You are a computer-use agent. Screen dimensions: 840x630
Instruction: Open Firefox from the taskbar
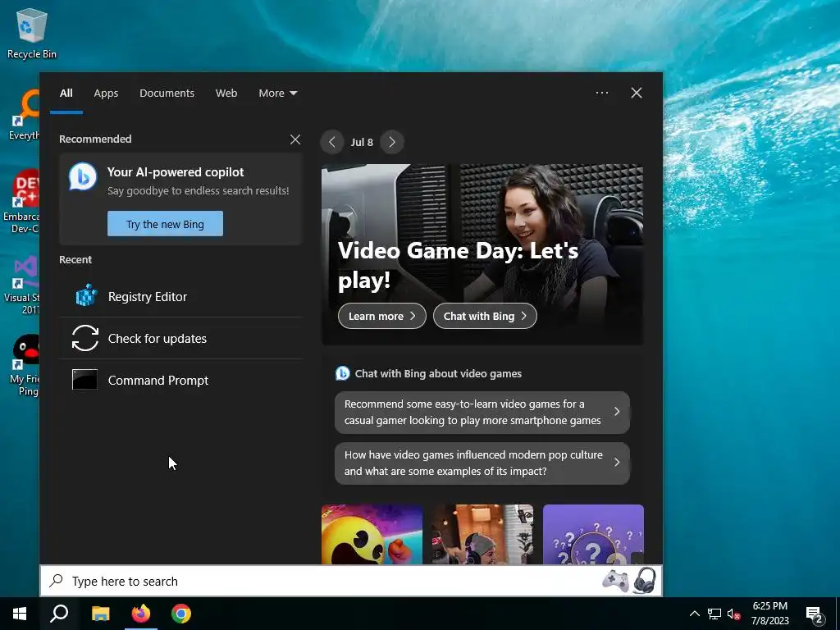click(141, 614)
